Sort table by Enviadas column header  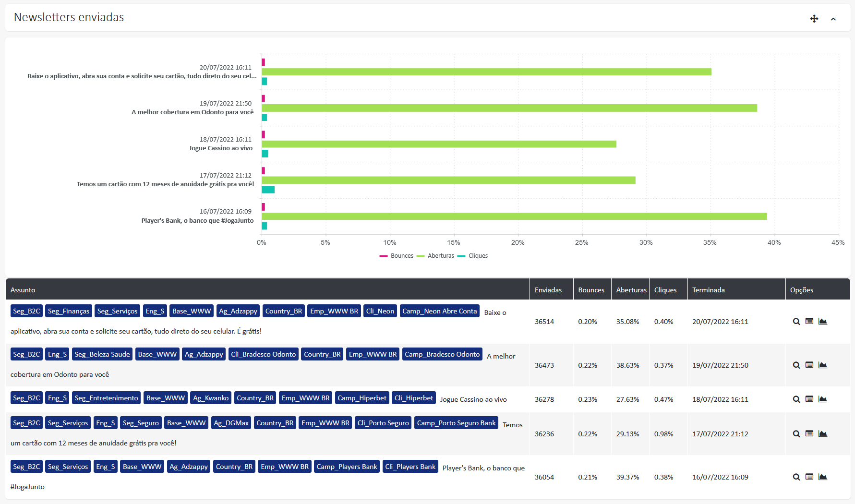548,290
